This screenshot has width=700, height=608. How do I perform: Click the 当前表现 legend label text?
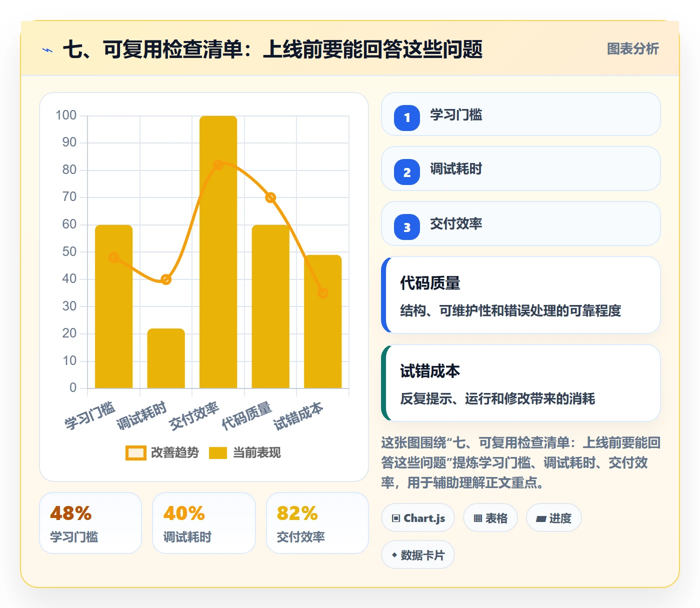click(257, 453)
